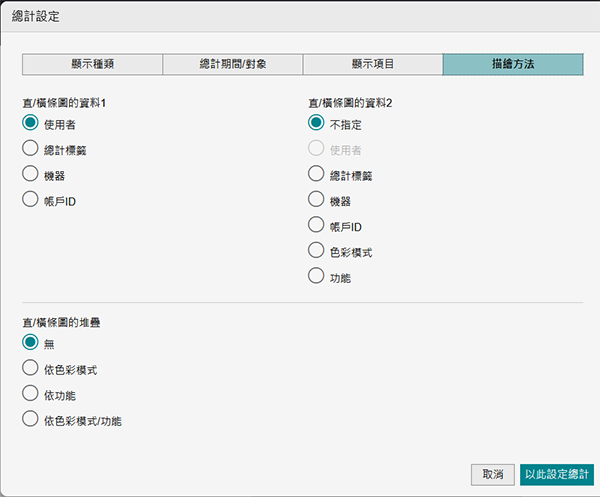600x497 pixels.
Task: Choose 總計標籤 under 直/橫條圖的資料1
Action: pyautogui.click(x=30, y=149)
